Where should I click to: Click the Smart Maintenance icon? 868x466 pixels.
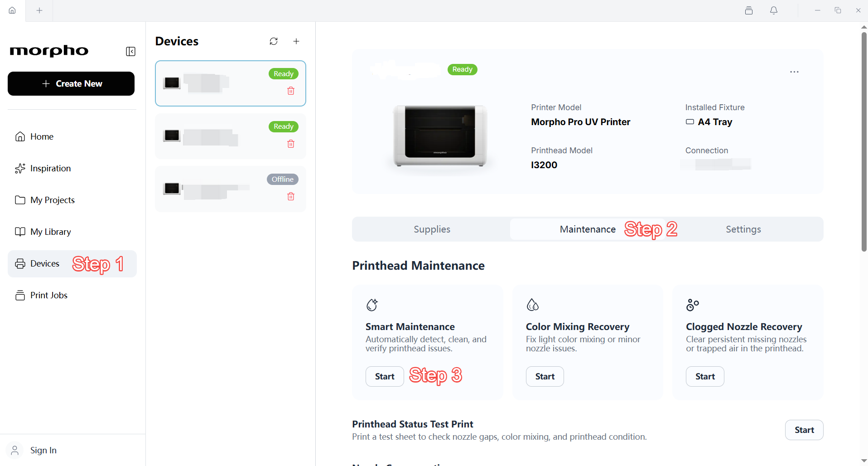click(x=372, y=305)
